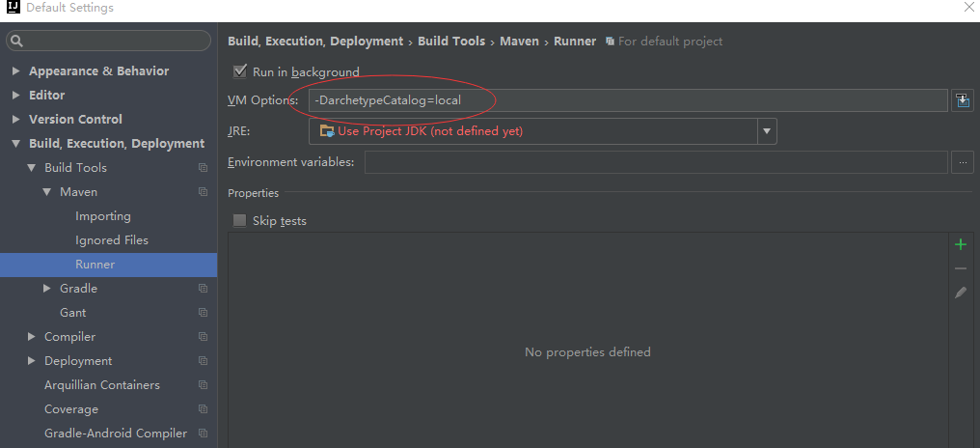Click the IntelliJ IDEA logo in the title bar
This screenshot has height=448, width=980.
13,8
